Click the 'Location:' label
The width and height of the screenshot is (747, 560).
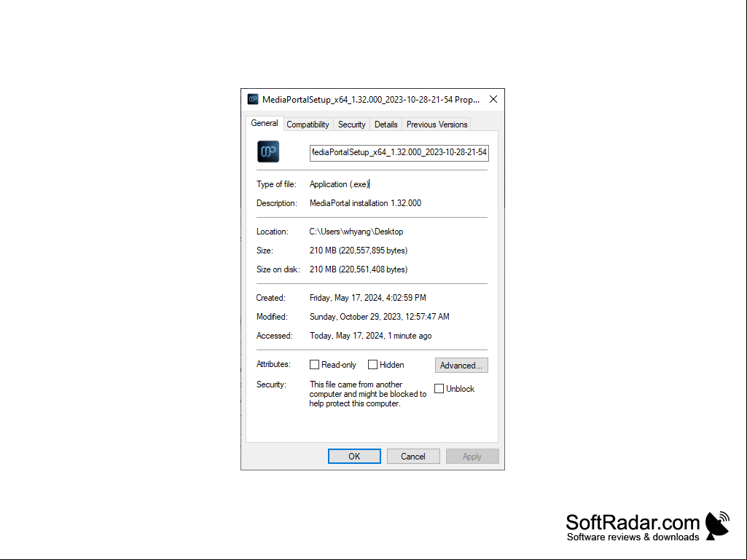(x=273, y=232)
